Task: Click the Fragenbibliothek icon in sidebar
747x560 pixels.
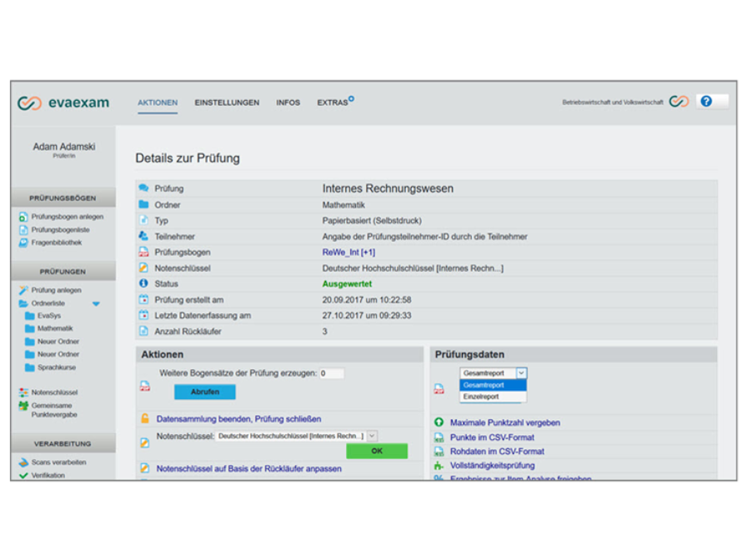Action: pos(23,242)
